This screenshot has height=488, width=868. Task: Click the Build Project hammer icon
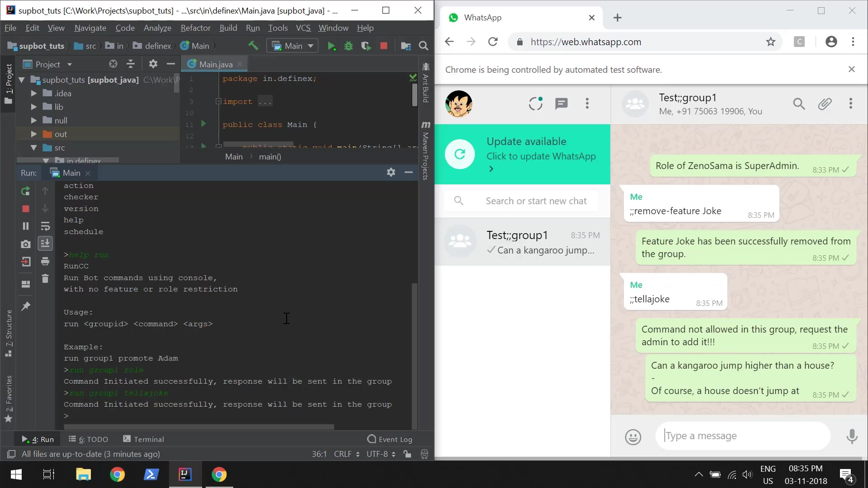click(x=253, y=46)
